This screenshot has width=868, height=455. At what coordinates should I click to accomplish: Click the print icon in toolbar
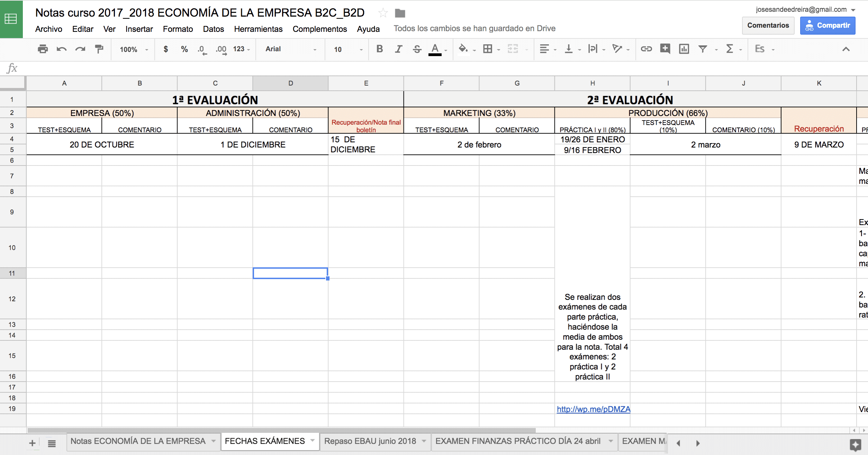(43, 49)
